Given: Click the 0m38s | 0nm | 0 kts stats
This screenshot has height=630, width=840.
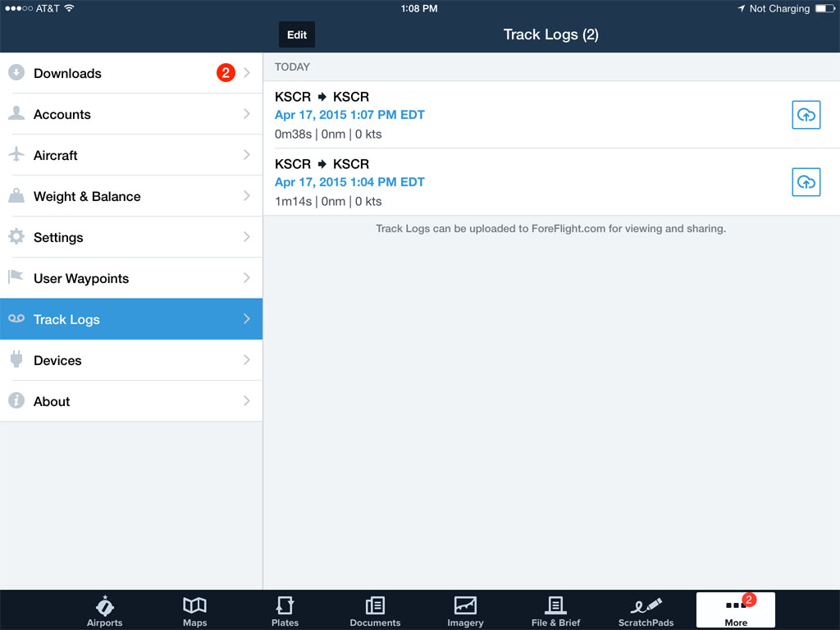Looking at the screenshot, I should 328,134.
